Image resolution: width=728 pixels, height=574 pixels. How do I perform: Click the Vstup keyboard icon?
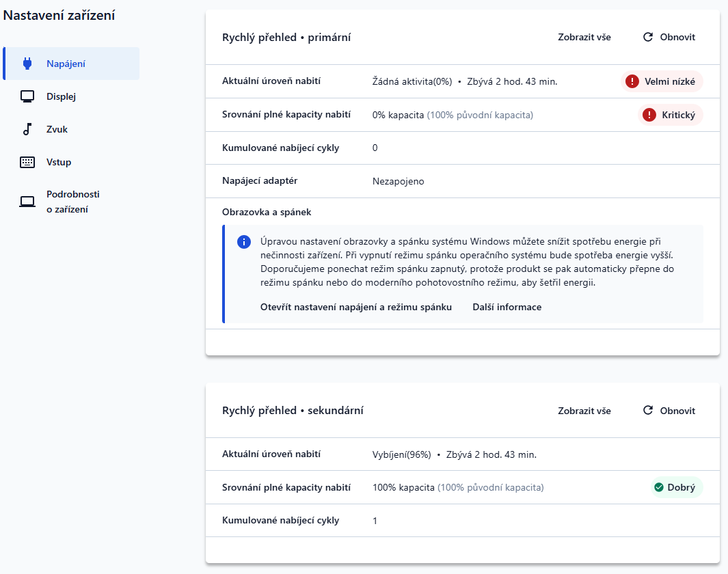pos(27,162)
